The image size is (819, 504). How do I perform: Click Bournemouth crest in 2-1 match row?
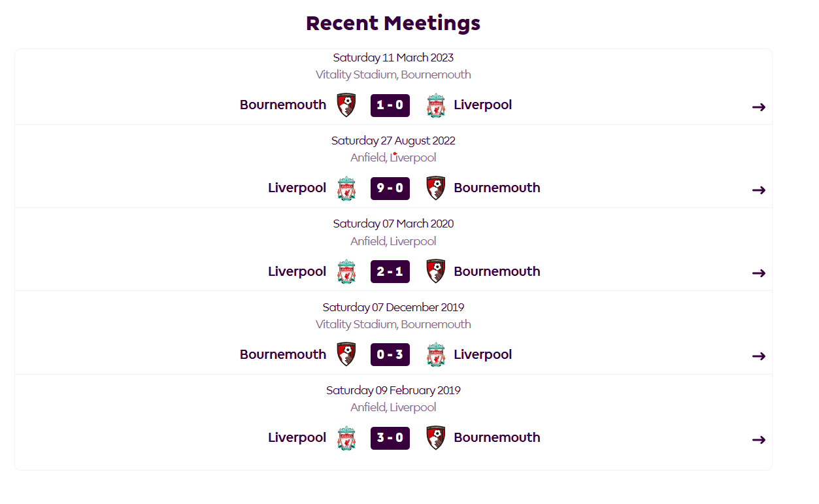pyautogui.click(x=435, y=271)
